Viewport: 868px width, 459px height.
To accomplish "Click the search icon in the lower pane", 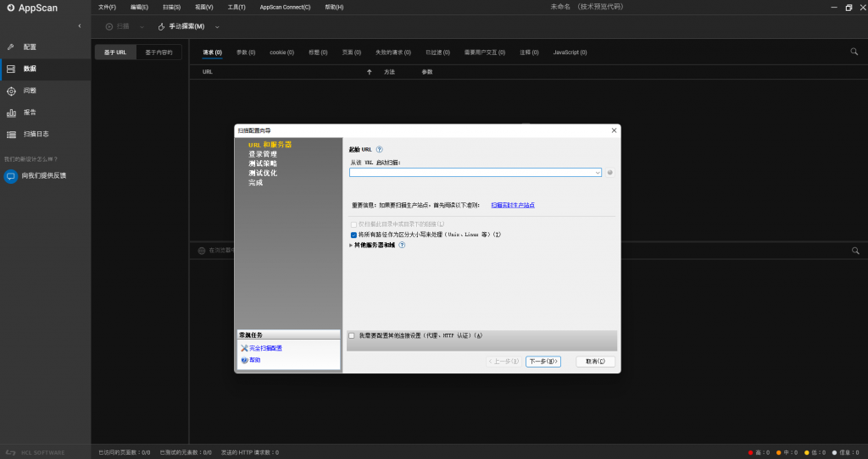I will pos(855,251).
